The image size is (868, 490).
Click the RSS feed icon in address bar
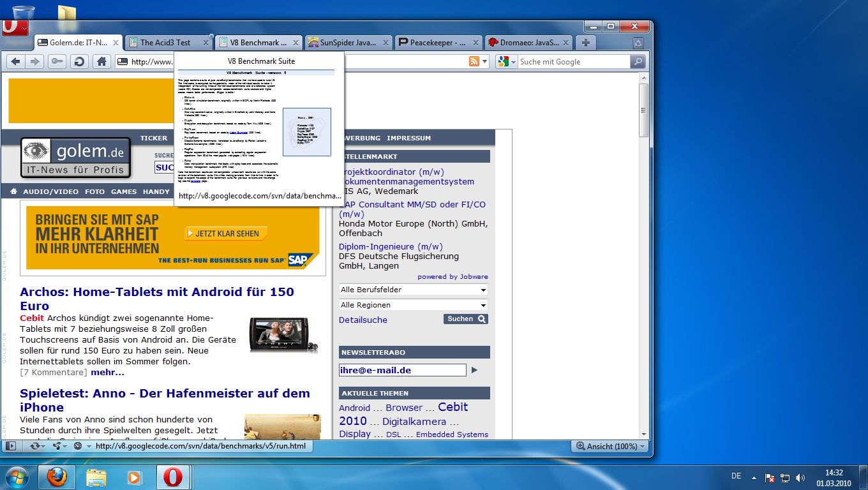coord(473,61)
